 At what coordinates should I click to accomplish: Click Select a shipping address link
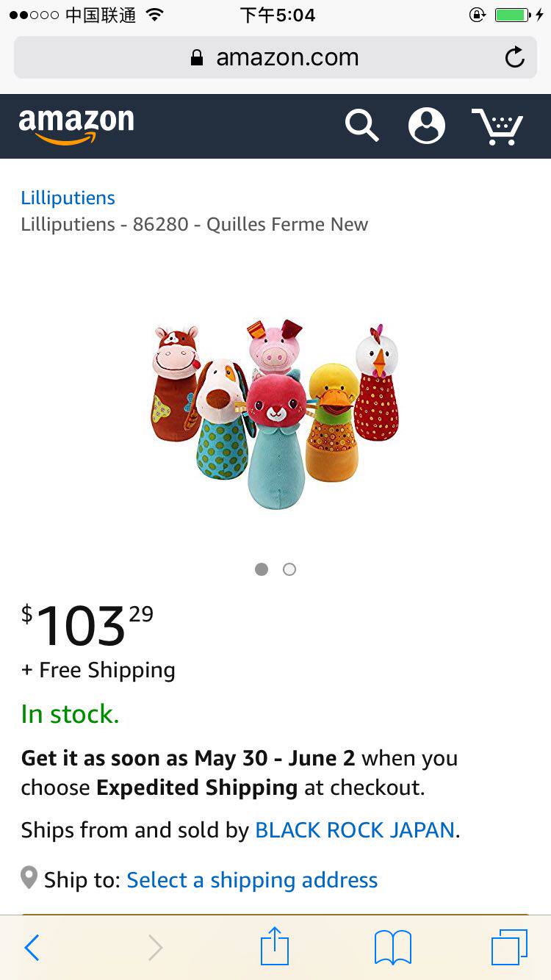pyautogui.click(x=252, y=880)
